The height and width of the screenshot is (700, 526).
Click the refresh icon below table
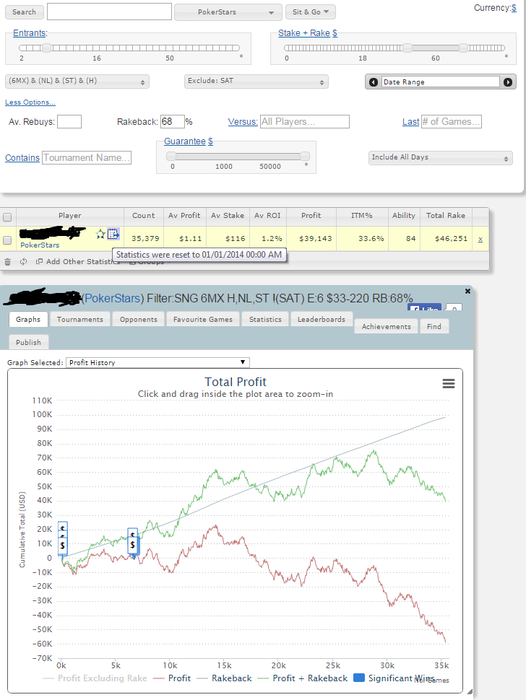click(23, 262)
